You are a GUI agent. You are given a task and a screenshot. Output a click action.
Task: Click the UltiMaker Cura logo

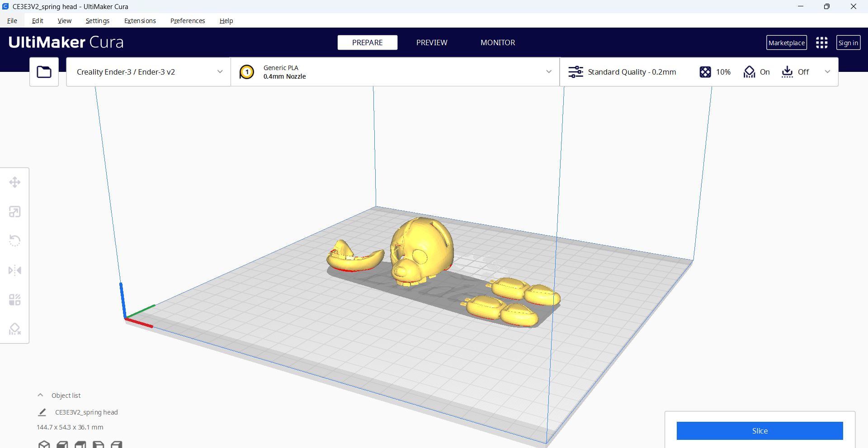tap(66, 42)
